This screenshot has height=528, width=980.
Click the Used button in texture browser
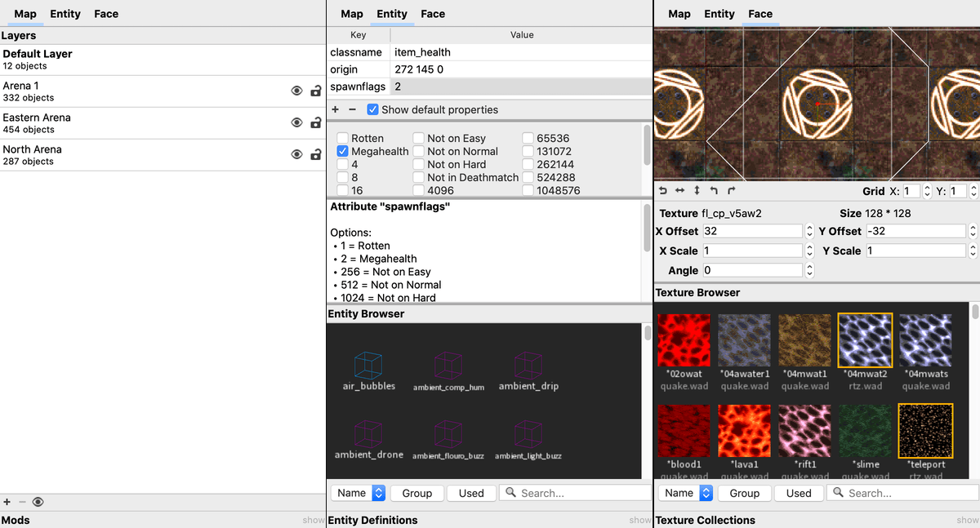point(799,493)
